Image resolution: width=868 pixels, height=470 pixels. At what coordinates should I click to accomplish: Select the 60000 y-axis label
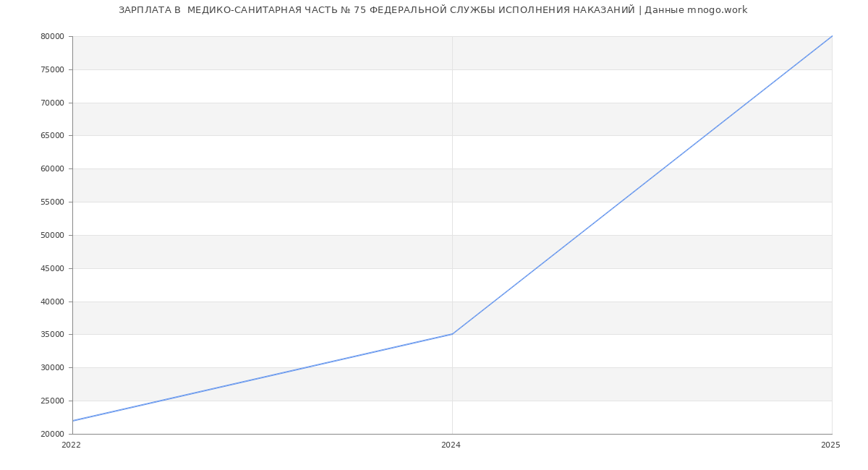point(52,168)
